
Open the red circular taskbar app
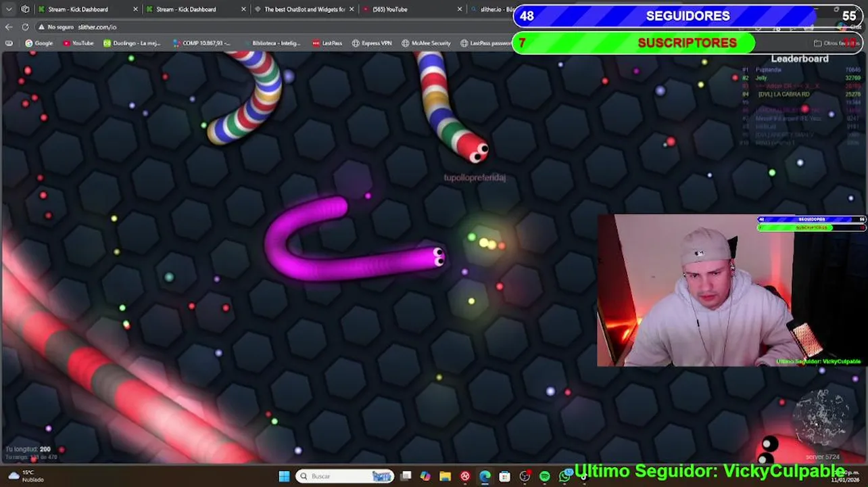click(465, 476)
